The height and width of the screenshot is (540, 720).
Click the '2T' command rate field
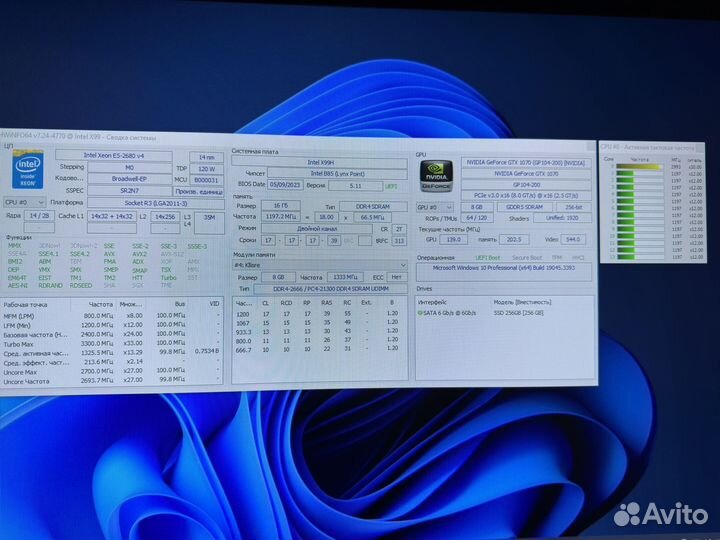pos(399,229)
